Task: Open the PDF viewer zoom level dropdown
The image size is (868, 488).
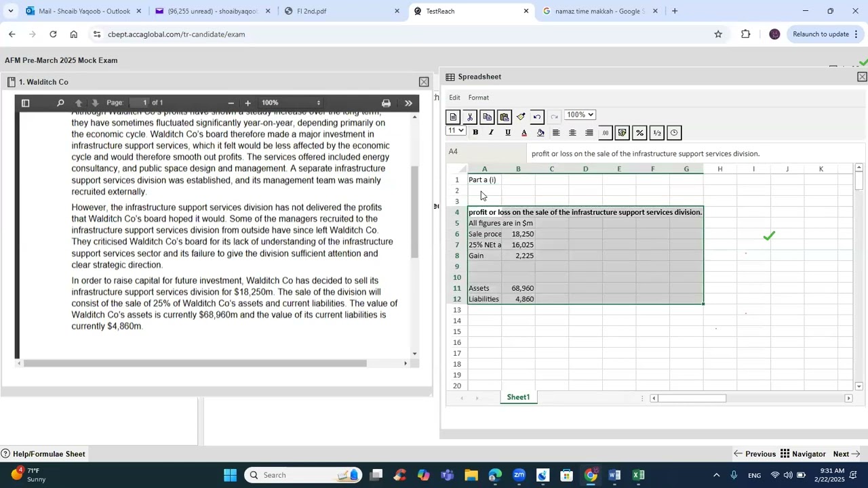Action: [x=292, y=103]
